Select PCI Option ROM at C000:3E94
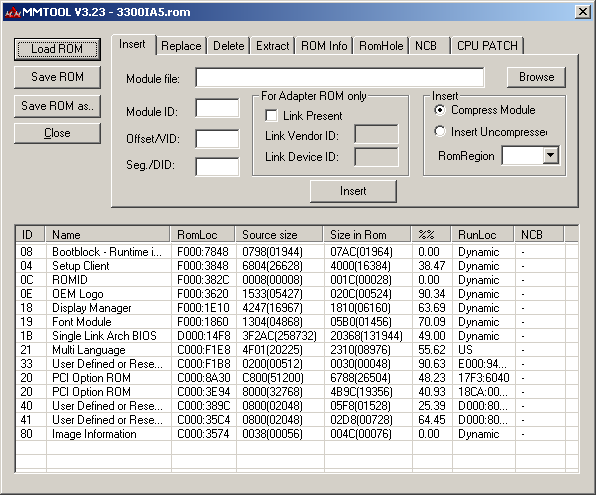This screenshot has height=495, width=596. 297,392
